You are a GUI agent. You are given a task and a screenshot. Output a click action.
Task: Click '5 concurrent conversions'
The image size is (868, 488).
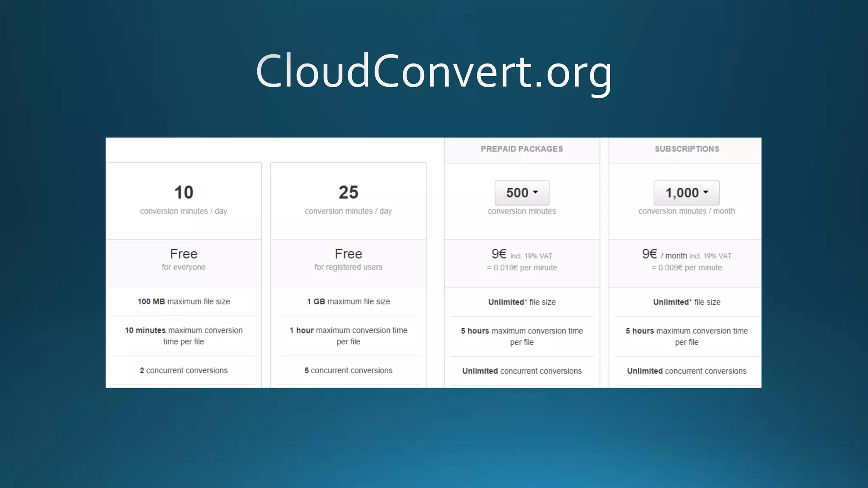point(348,371)
